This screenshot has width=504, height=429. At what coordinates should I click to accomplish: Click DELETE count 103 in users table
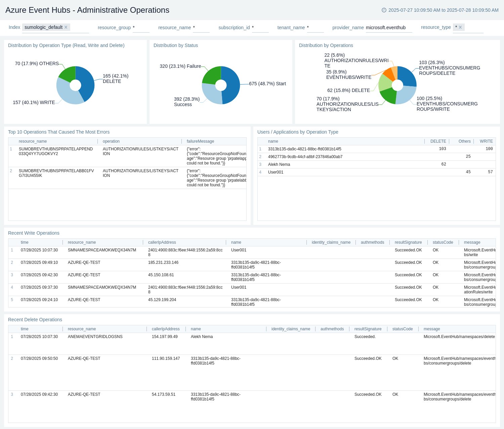point(443,149)
